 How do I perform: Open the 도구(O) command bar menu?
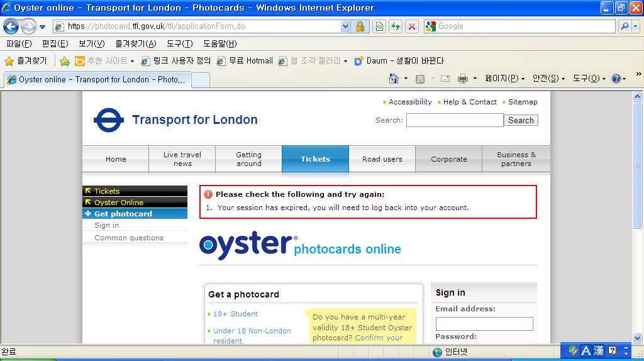[x=589, y=79]
